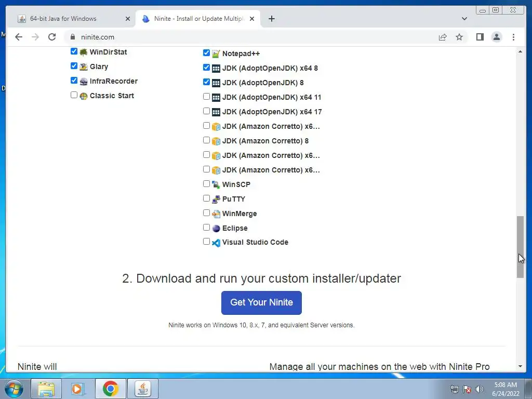This screenshot has width=532, height=399.
Task: Click the Classic Start shell icon
Action: [84, 96]
